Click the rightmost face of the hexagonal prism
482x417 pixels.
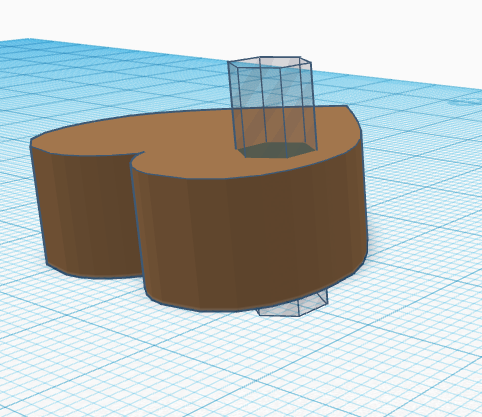click(309, 107)
